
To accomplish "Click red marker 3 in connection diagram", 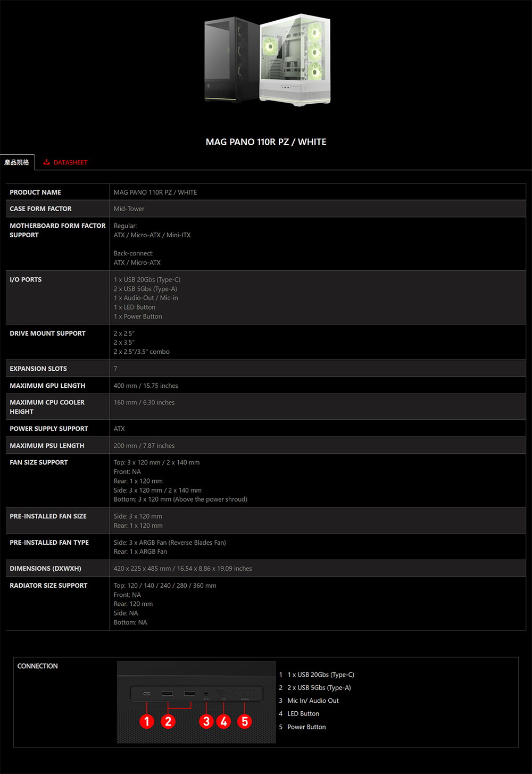I will (x=206, y=721).
